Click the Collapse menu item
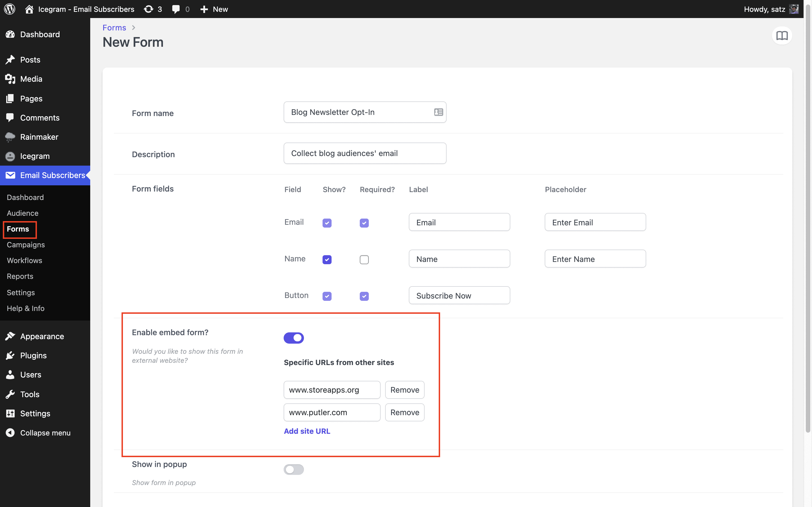The image size is (812, 507). pyautogui.click(x=46, y=433)
